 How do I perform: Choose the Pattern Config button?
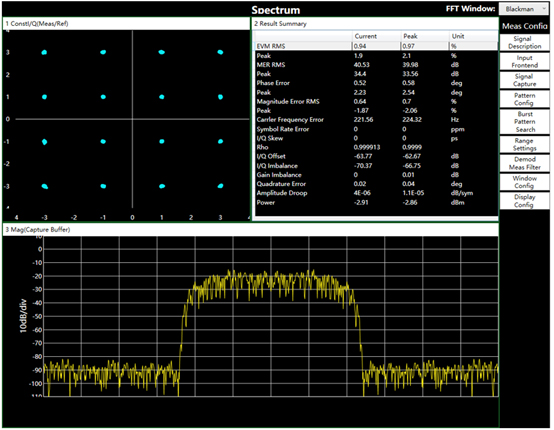click(524, 99)
